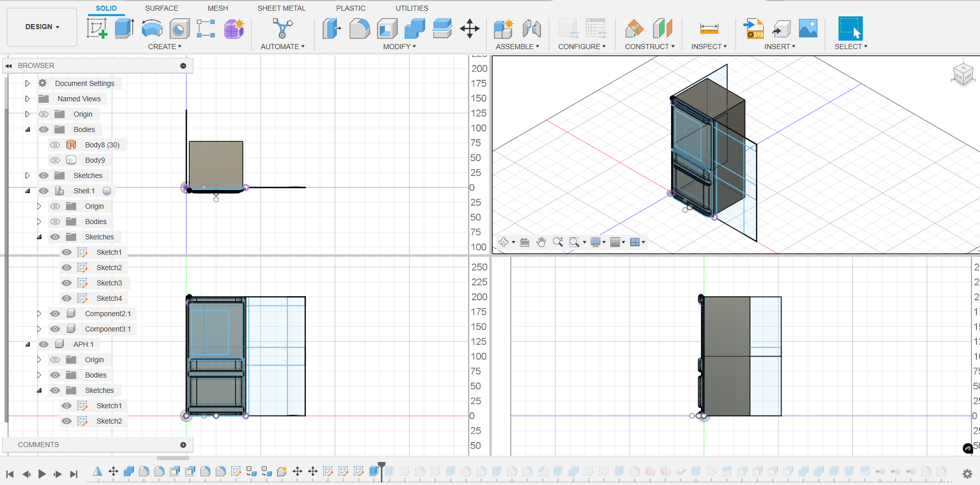Switch to the PLASTIC tab
This screenshot has width=980, height=485.
click(x=351, y=8)
